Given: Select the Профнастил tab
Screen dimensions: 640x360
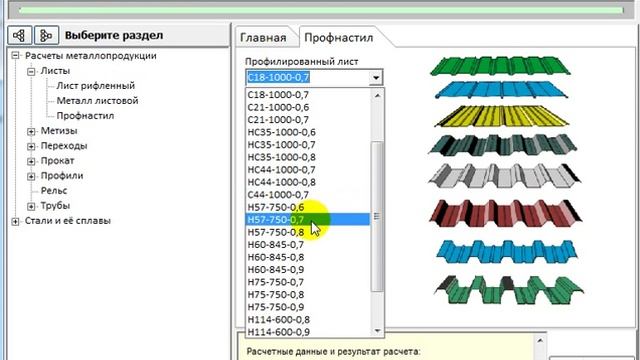Looking at the screenshot, I should click(x=339, y=38).
